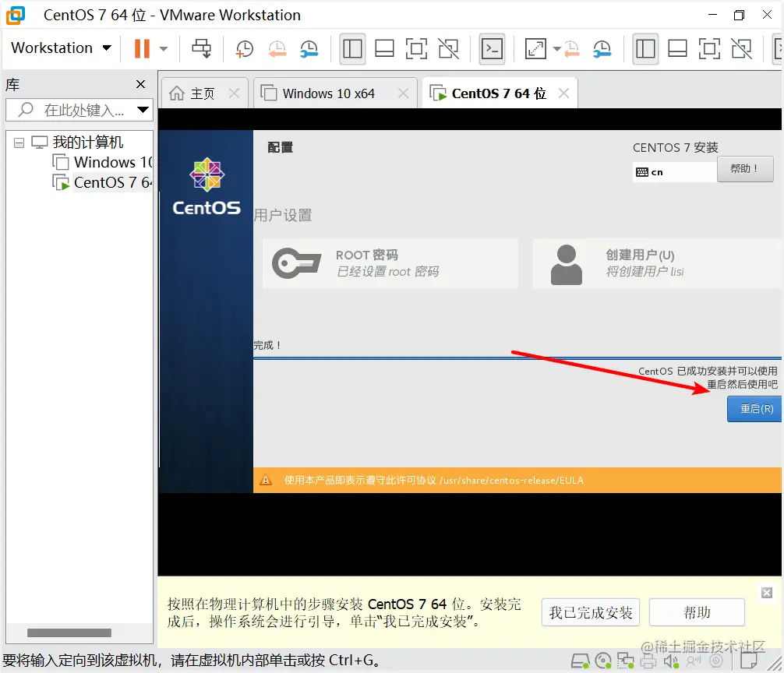Click the 帮助！ button in the CentOS installer
The height and width of the screenshot is (673, 784).
(744, 169)
